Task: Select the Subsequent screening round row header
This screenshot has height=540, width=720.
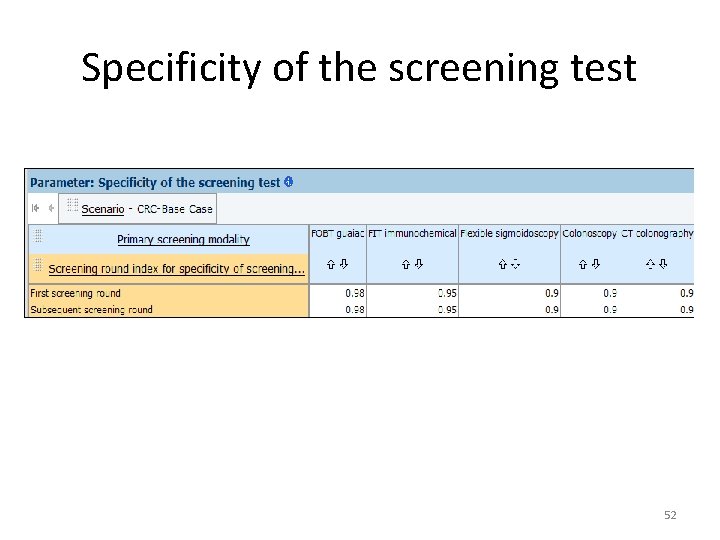Action: (x=92, y=310)
